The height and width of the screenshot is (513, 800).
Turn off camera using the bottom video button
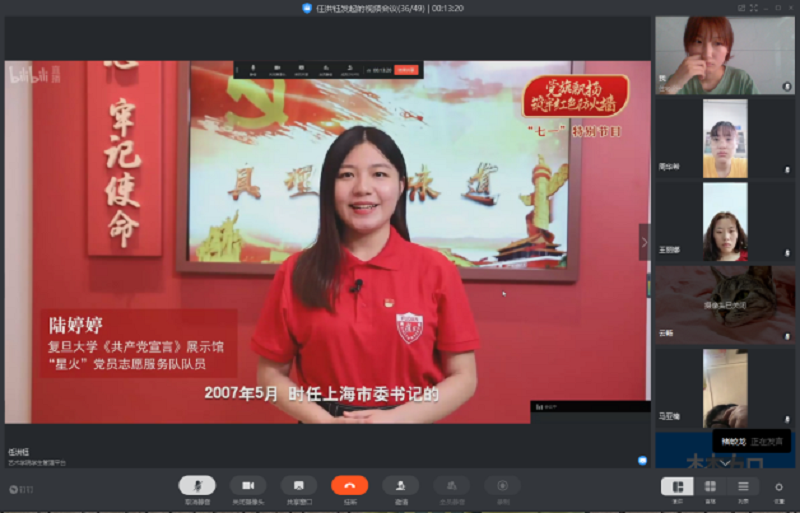248,486
